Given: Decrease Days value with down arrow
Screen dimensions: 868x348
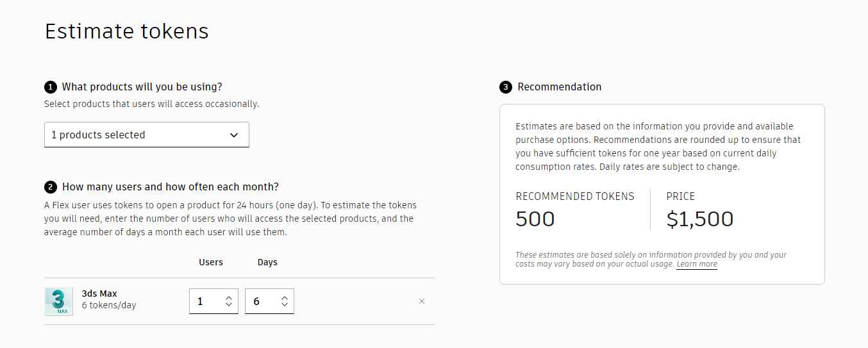Looking at the screenshot, I should coord(285,305).
